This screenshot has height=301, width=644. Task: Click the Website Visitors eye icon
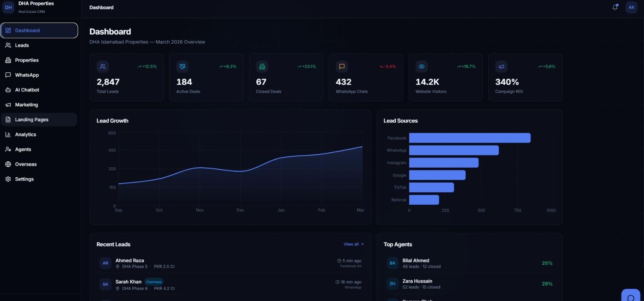(421, 66)
